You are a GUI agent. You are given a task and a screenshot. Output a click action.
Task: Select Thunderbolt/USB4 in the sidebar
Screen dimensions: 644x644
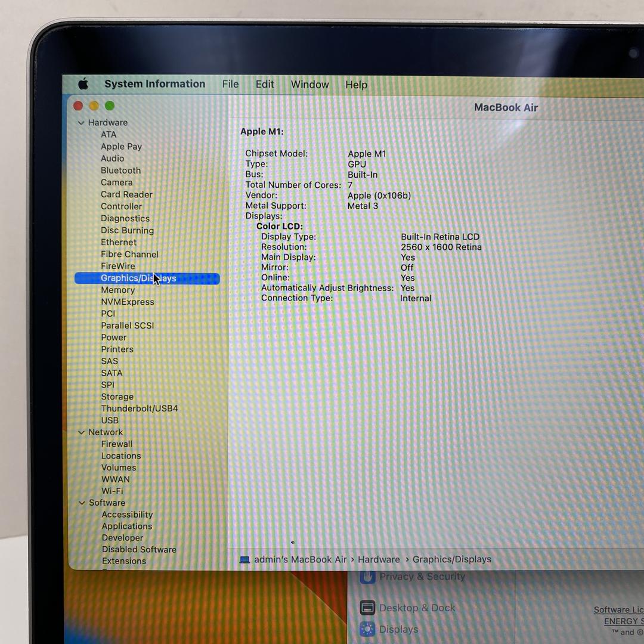(140, 408)
